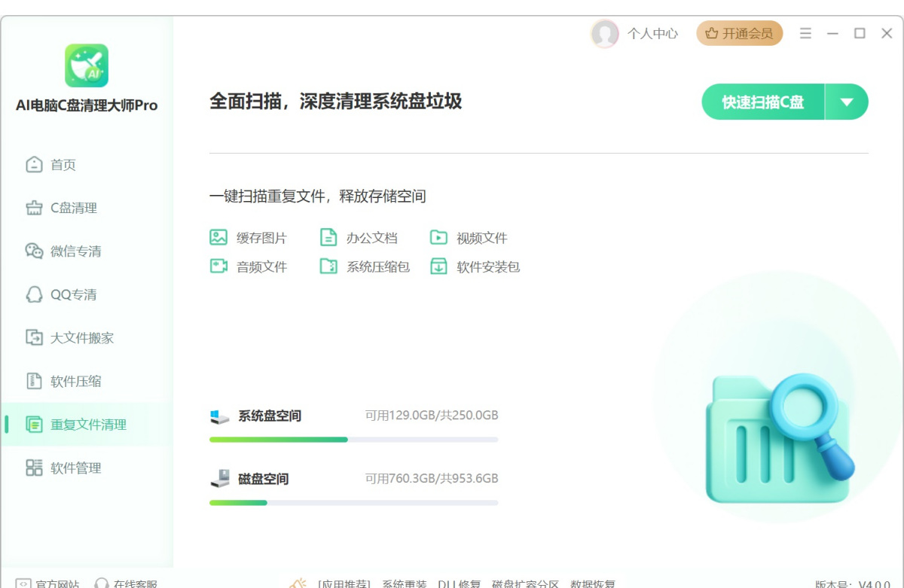Screen dimensions: 904x588
Task: Click the QQ专清 penguin icon
Action: click(34, 294)
